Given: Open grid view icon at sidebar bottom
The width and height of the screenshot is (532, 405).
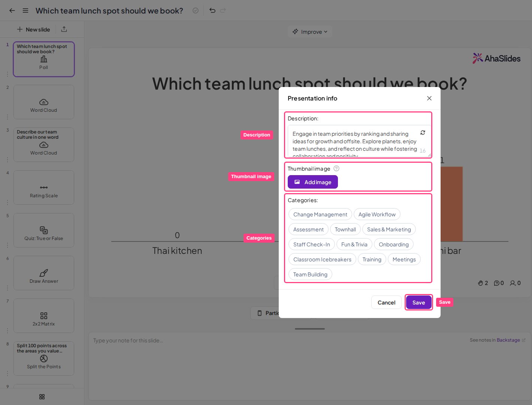Looking at the screenshot, I should coord(42,397).
